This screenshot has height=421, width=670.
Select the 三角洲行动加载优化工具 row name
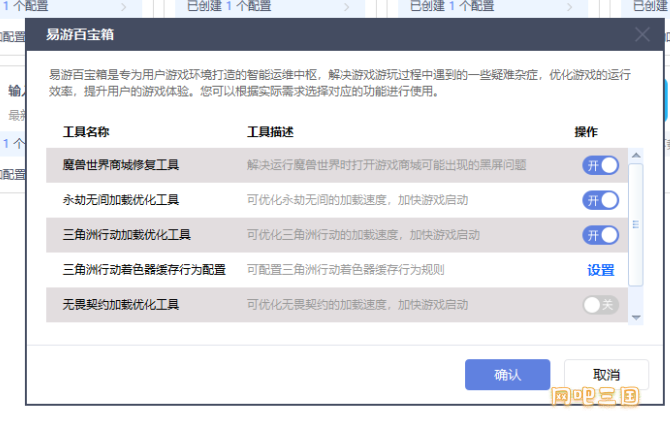coord(126,235)
